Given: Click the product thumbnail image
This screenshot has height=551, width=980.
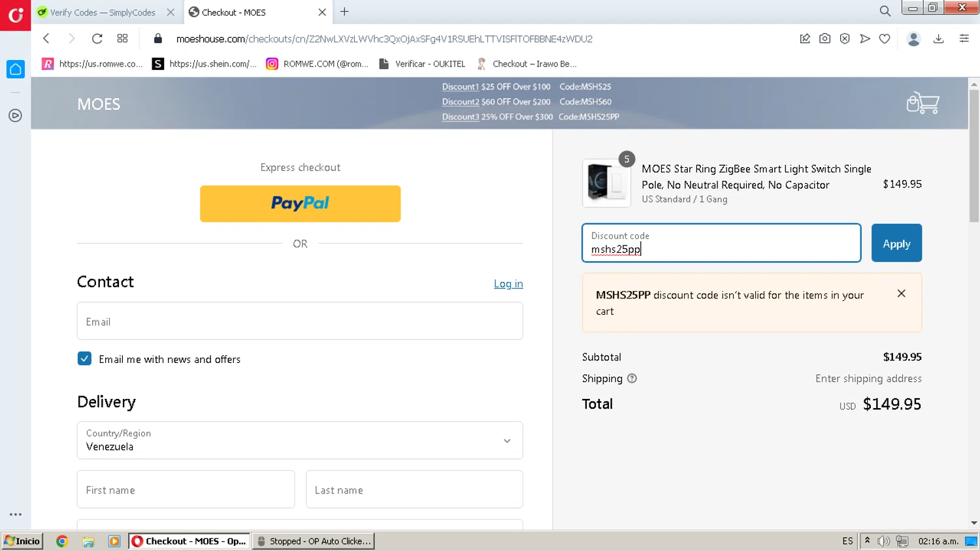Looking at the screenshot, I should pos(606,183).
